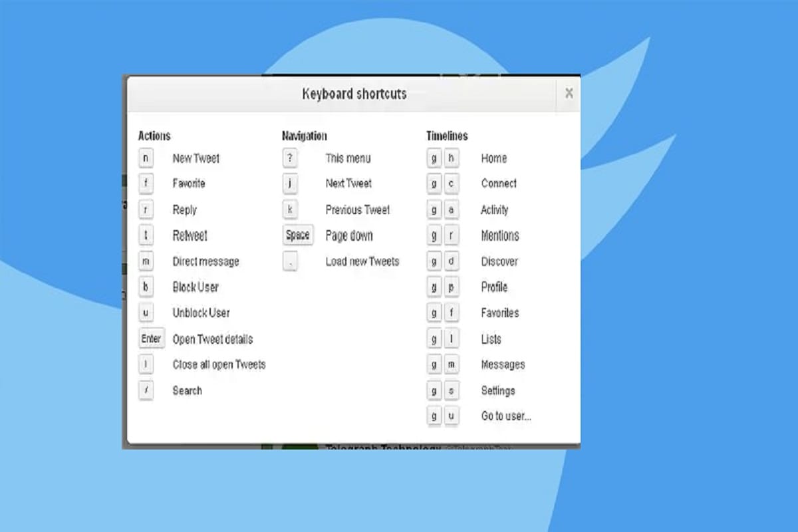Click the 'r' key in the Mentions row
This screenshot has width=798, height=532.
click(452, 235)
